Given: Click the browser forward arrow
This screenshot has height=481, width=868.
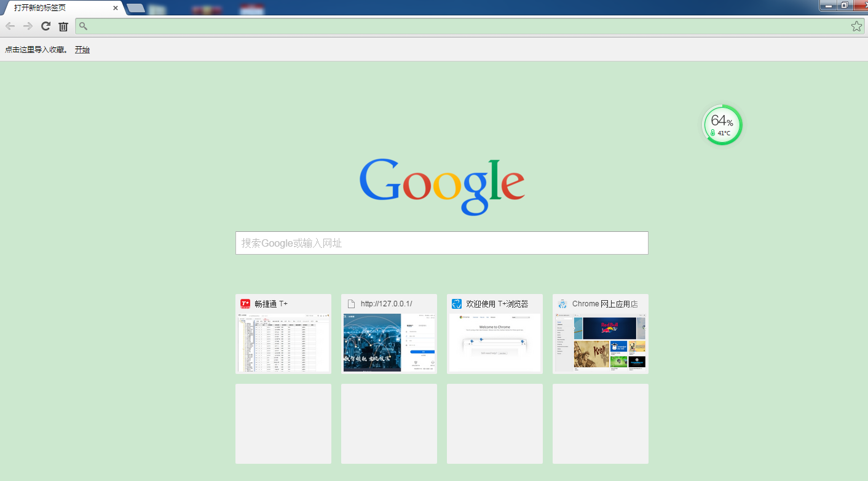Looking at the screenshot, I should coord(28,26).
